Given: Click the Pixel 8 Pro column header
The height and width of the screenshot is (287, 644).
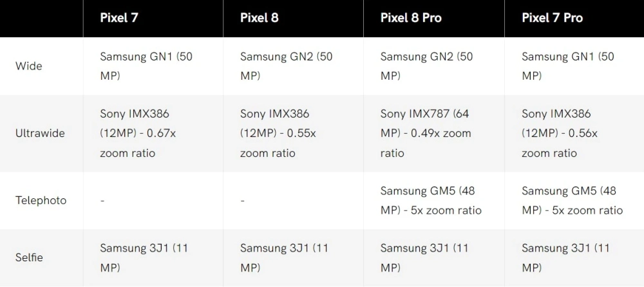Looking at the screenshot, I should [411, 18].
